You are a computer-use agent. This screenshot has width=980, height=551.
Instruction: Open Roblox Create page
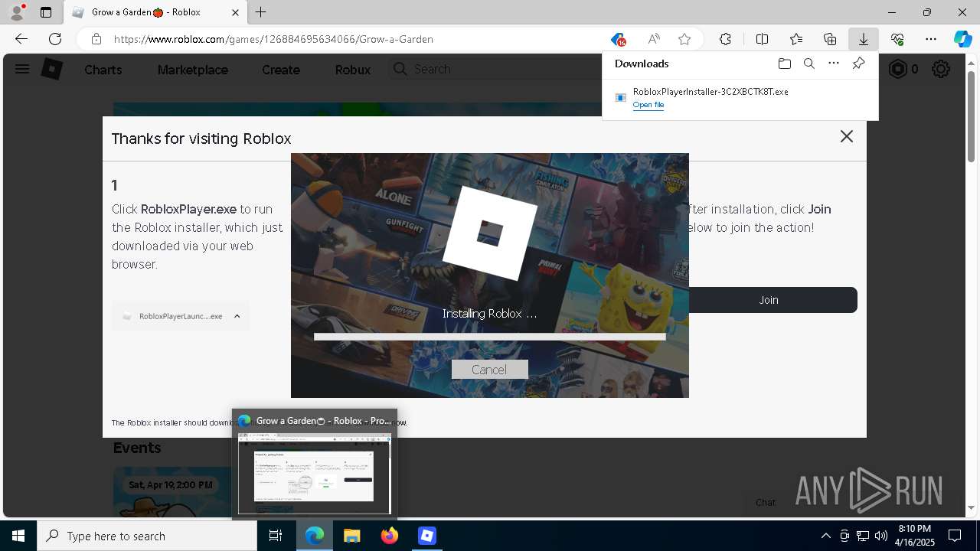click(280, 70)
